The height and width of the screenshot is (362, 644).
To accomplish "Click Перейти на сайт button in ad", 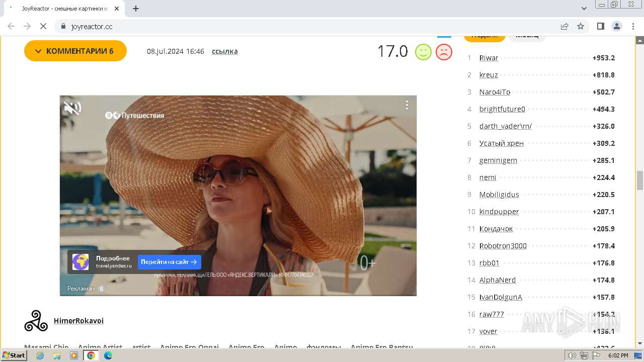I will [169, 262].
